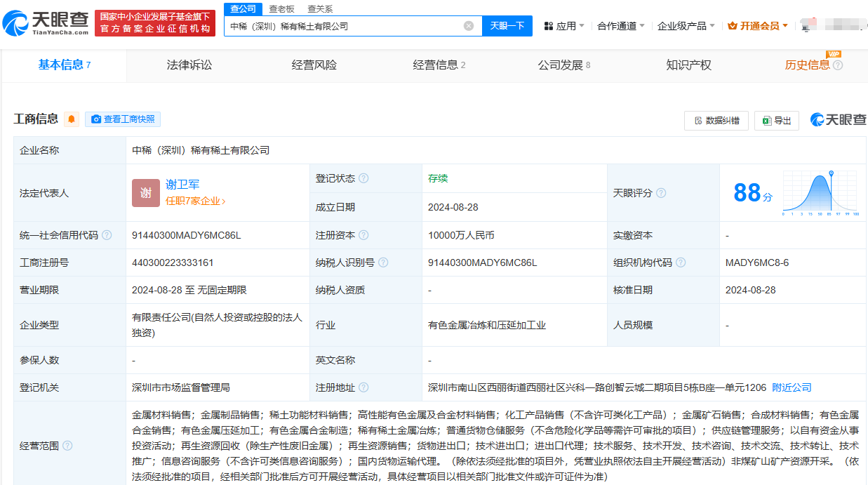Viewport: 868px width, 485px height.
Task: Click the organization code MADY6MC8-6
Action: 757,263
